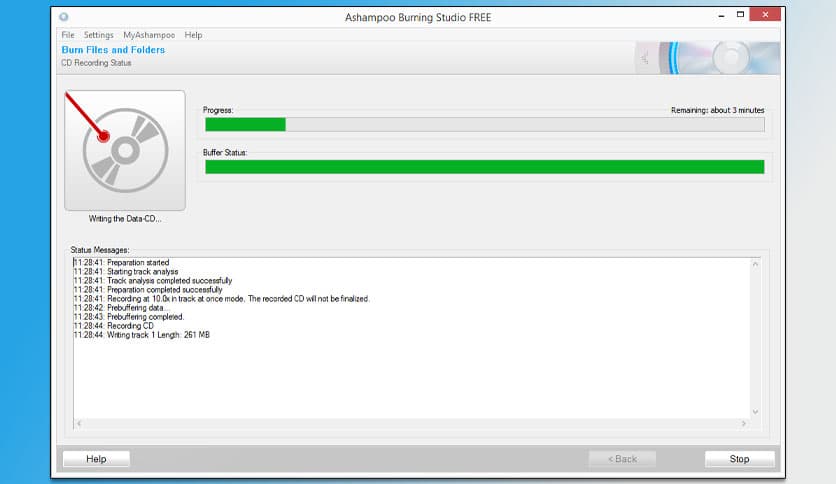836x484 pixels.
Task: Select 'Writing track 1 Length: 261 MB' line
Action: 142,335
